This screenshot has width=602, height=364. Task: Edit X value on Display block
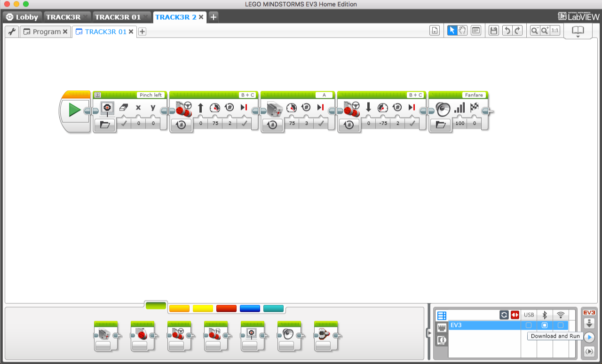click(x=138, y=124)
